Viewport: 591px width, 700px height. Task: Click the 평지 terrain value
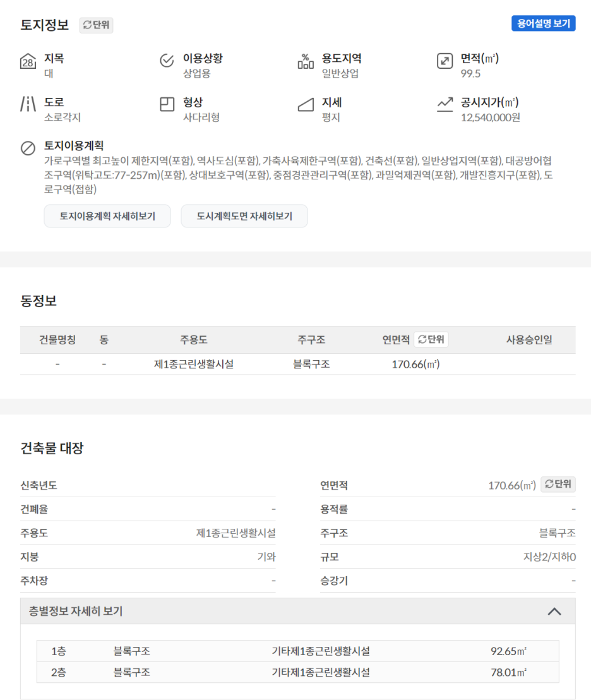point(331,118)
